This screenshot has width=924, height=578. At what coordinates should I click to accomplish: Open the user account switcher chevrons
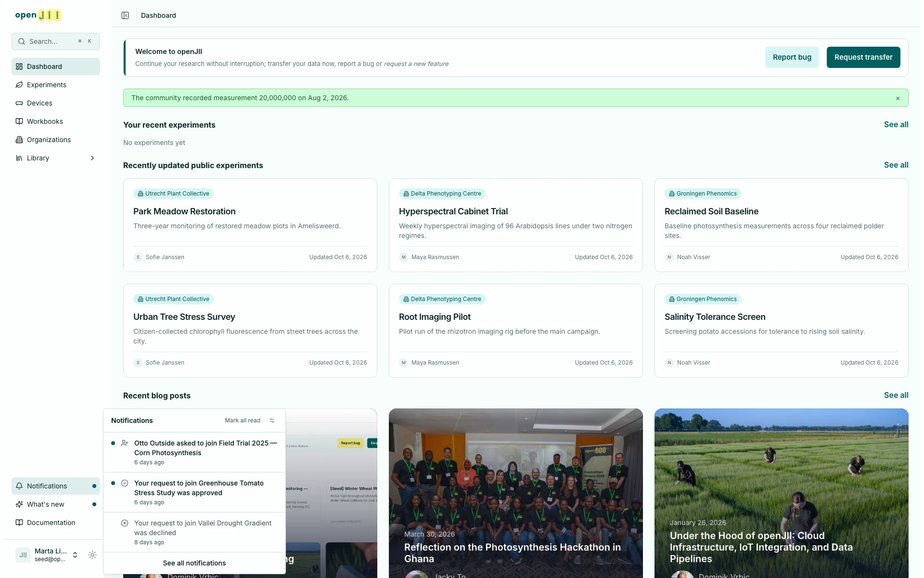(x=75, y=555)
